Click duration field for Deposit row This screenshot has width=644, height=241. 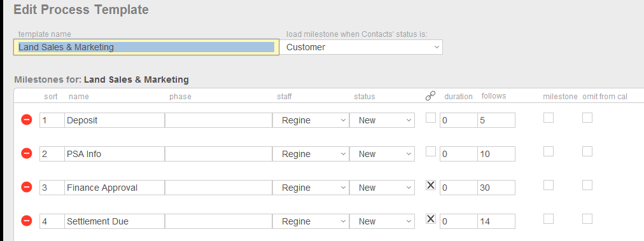pyautogui.click(x=459, y=120)
